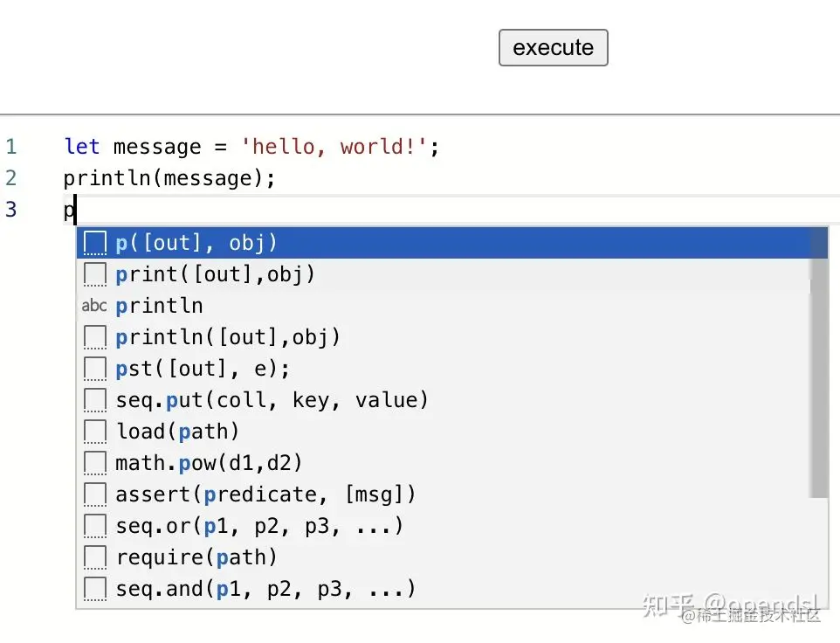Click on println(message); code line
The width and height of the screenshot is (840, 643).
(169, 178)
